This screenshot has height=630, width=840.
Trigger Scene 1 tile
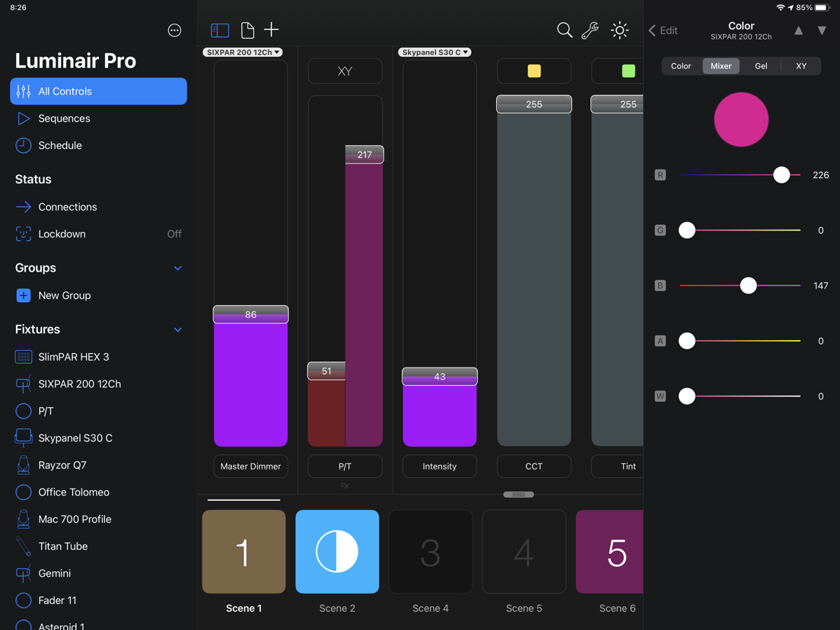click(x=243, y=551)
